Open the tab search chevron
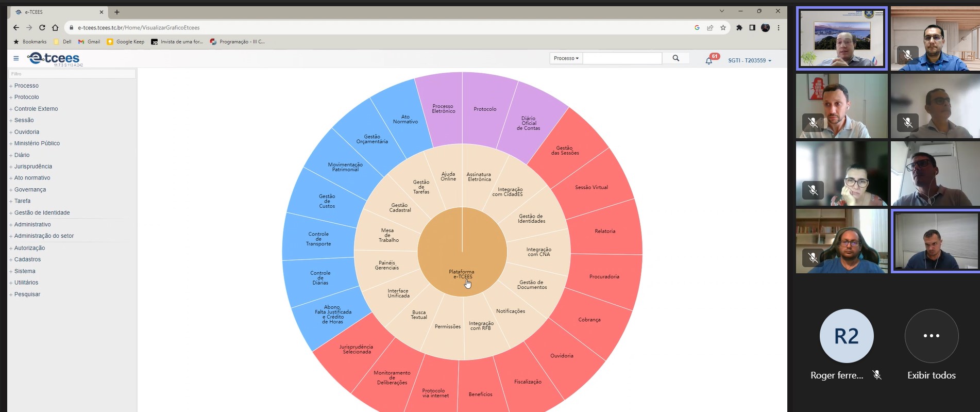The height and width of the screenshot is (412, 980). 722,11
